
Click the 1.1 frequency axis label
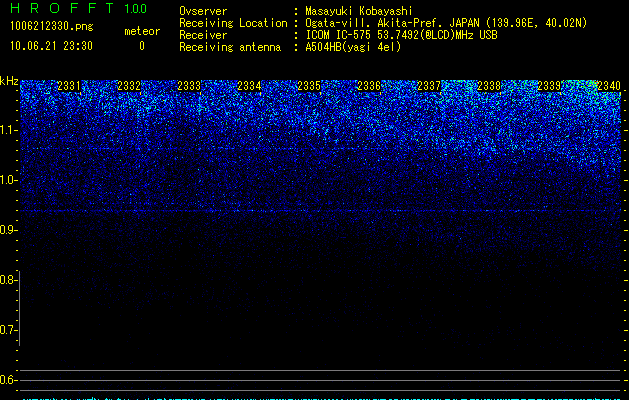(x=9, y=130)
